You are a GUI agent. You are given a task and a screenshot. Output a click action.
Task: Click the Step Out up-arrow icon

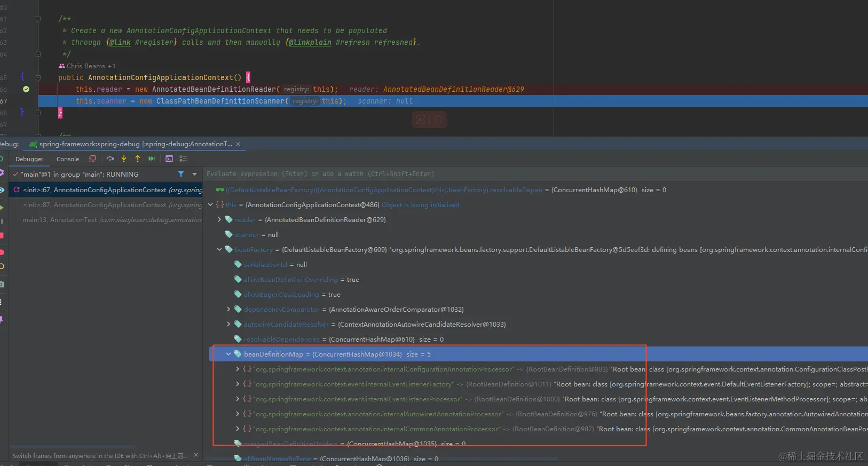pyautogui.click(x=138, y=159)
